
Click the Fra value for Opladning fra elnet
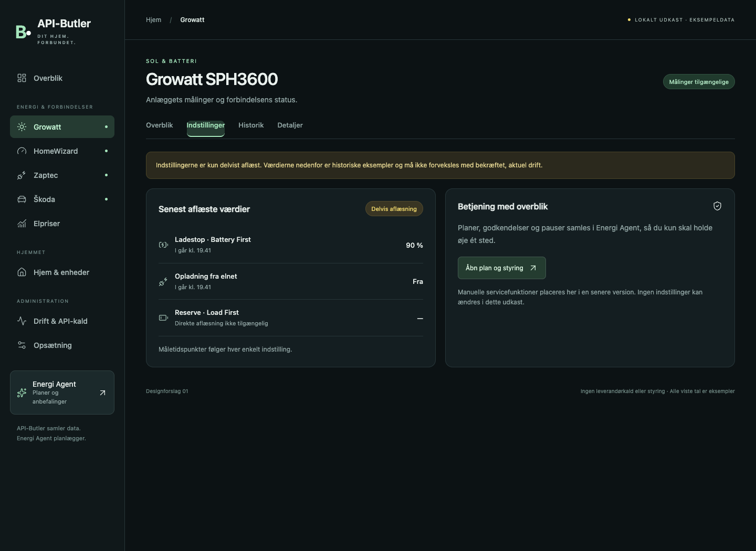tap(418, 282)
